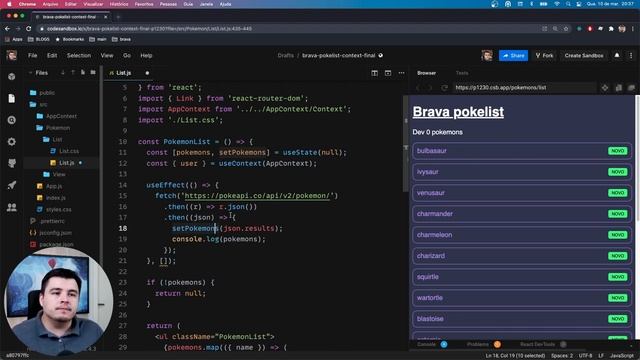Click the preview URL address field
640x360 pixels.
[x=524, y=88]
